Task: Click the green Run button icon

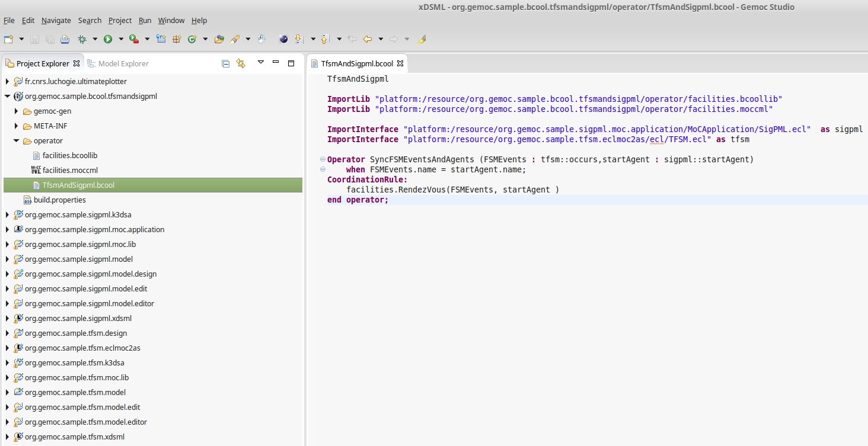Action: click(108, 39)
